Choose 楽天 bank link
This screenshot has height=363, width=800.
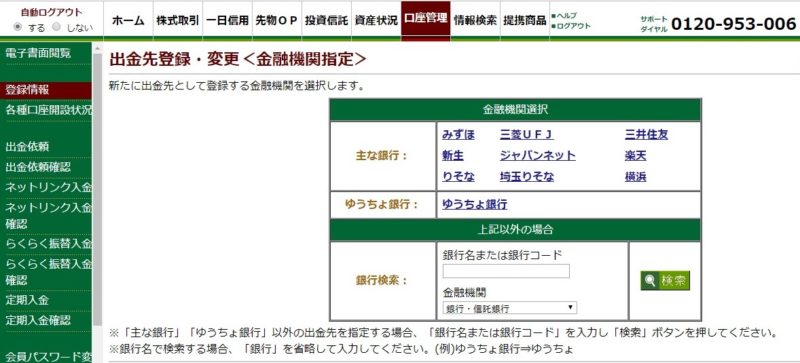pyautogui.click(x=636, y=156)
